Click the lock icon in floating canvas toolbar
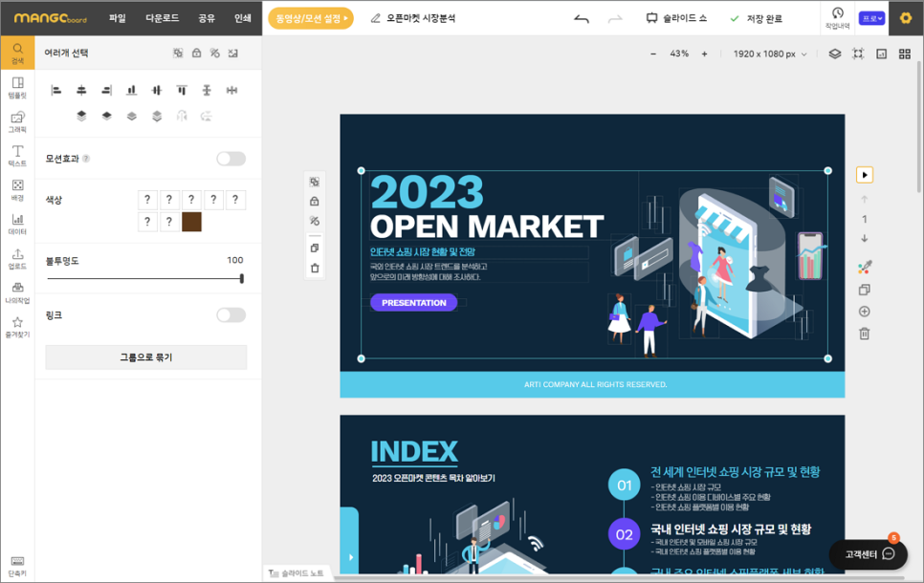This screenshot has width=924, height=583. 315,202
